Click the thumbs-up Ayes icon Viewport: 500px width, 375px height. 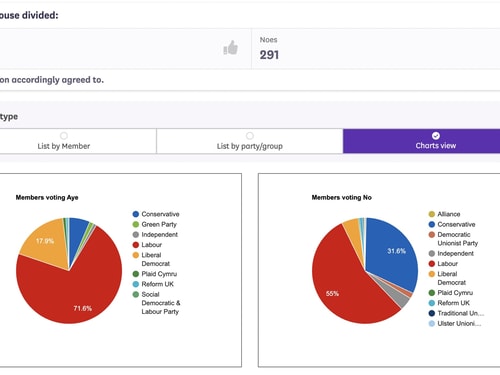[x=230, y=48]
